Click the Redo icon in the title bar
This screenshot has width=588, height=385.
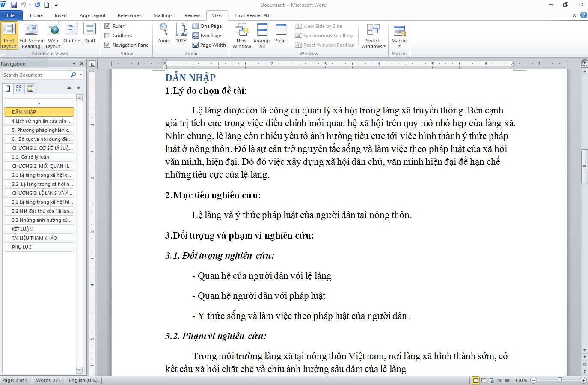pos(37,5)
